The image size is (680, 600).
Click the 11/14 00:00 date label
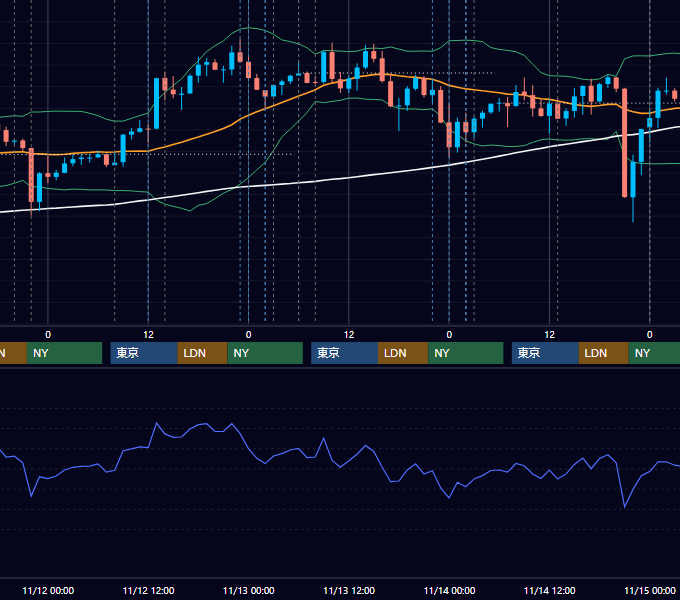[x=449, y=590]
